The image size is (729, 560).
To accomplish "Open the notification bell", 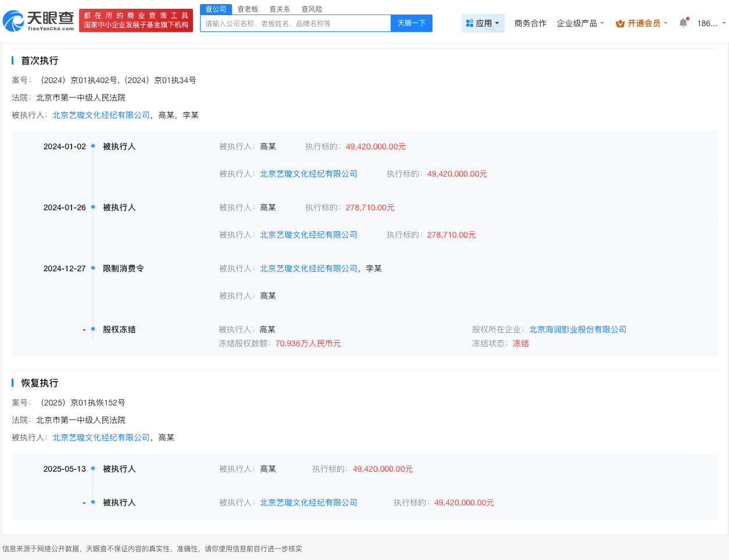I will (x=682, y=21).
